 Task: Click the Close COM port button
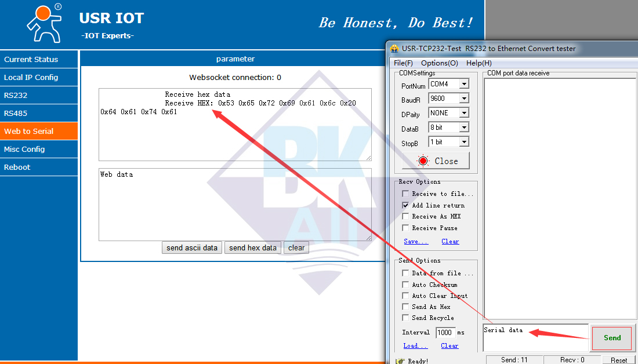tap(436, 161)
